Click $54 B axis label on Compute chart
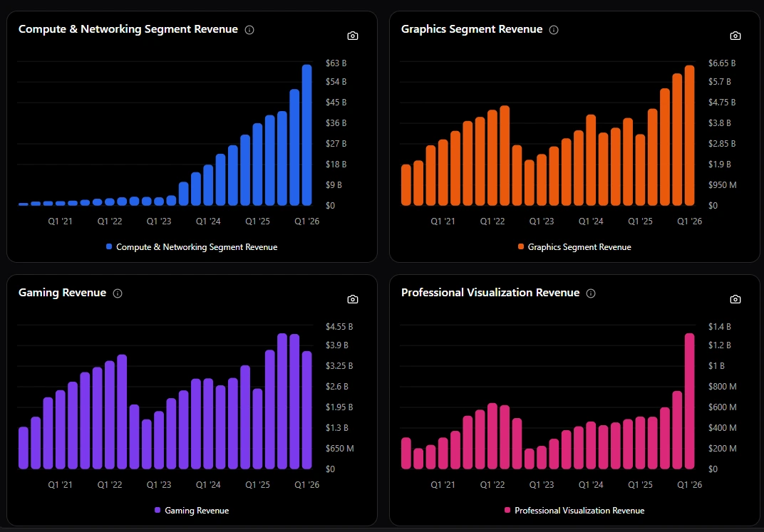The image size is (764, 532). pos(336,82)
